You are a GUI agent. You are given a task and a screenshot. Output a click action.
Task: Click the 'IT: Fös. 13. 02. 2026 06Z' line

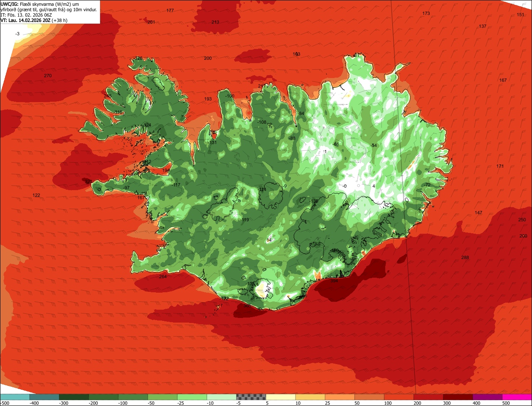26,15
